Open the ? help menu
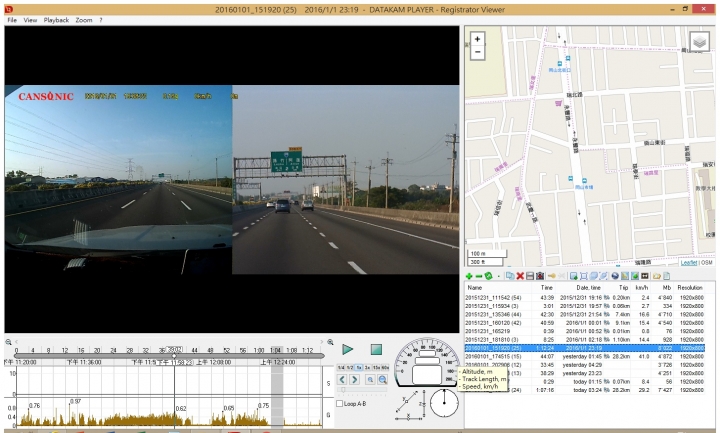This screenshot has height=433, width=720. point(101,20)
